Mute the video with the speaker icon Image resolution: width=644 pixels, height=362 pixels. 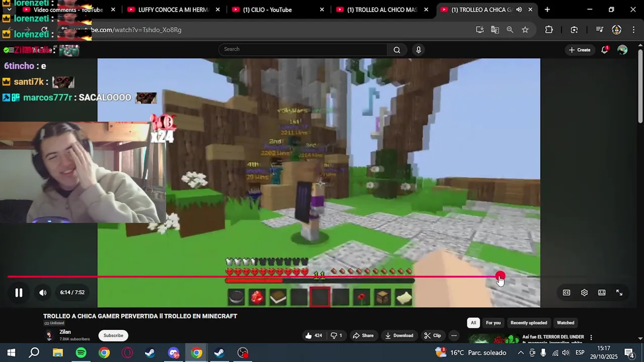click(43, 293)
